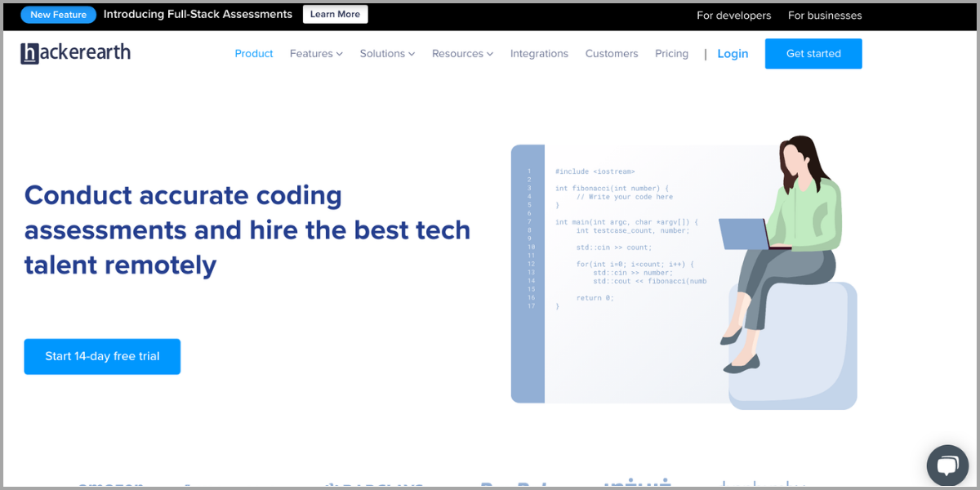View the Pricing page
The width and height of the screenshot is (980, 490).
(671, 54)
